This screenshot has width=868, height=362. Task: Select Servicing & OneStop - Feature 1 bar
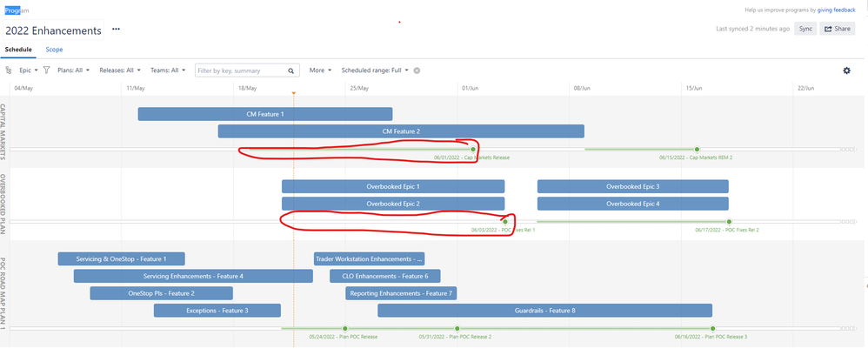[121, 258]
